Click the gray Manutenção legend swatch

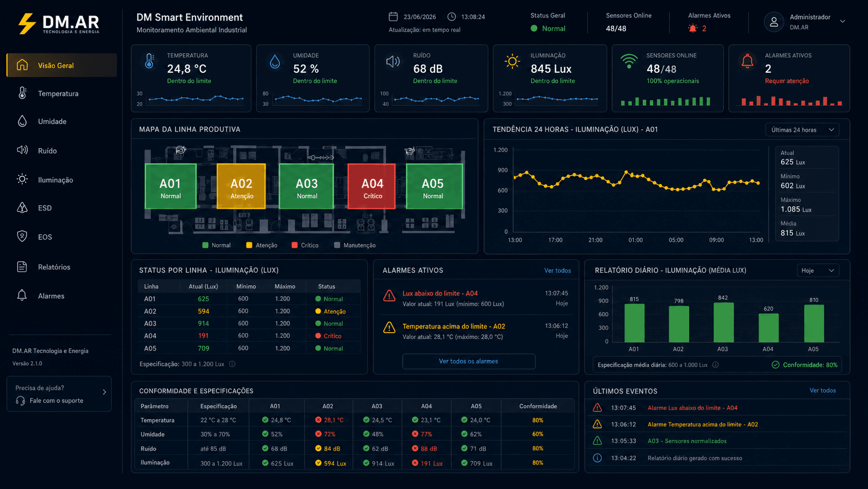point(337,245)
